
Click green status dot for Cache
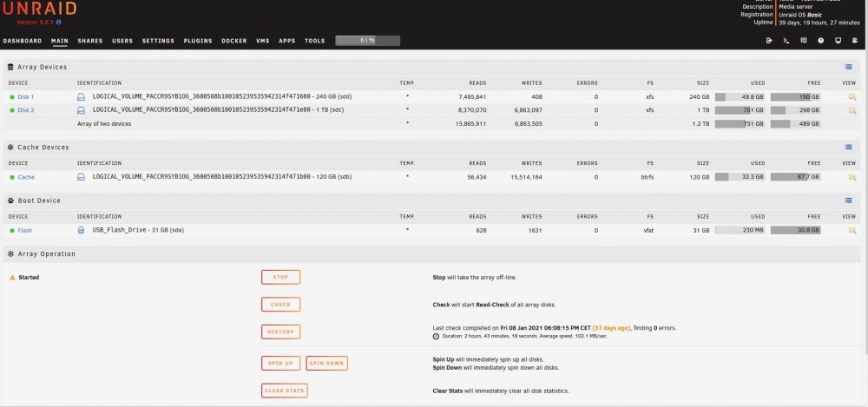coord(12,177)
